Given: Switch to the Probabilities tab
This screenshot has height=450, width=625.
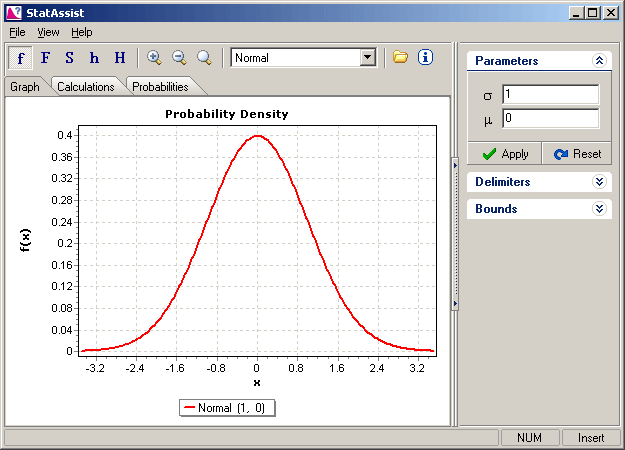Looking at the screenshot, I should [x=160, y=86].
